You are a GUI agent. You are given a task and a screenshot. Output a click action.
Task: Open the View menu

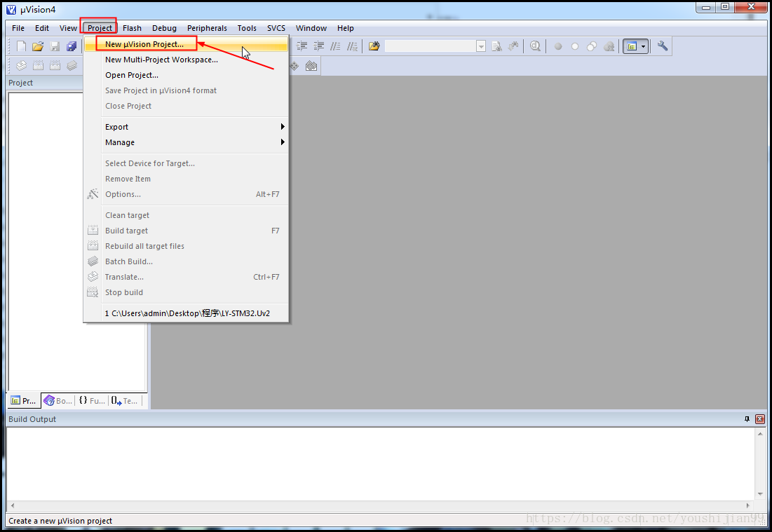pos(68,28)
